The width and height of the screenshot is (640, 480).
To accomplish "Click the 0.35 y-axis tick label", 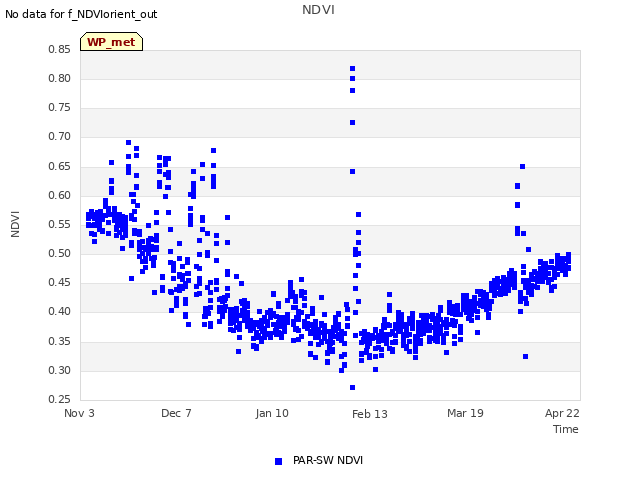I will click(60, 341).
